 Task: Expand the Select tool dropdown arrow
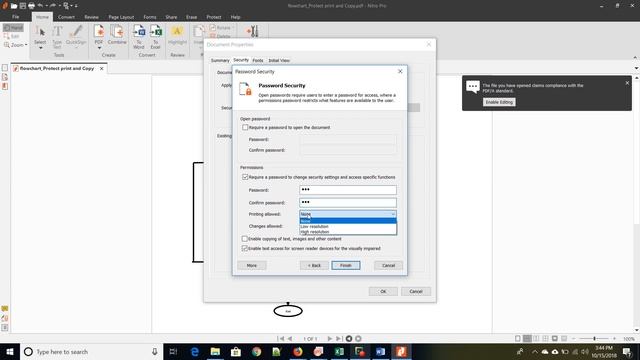[40, 48]
